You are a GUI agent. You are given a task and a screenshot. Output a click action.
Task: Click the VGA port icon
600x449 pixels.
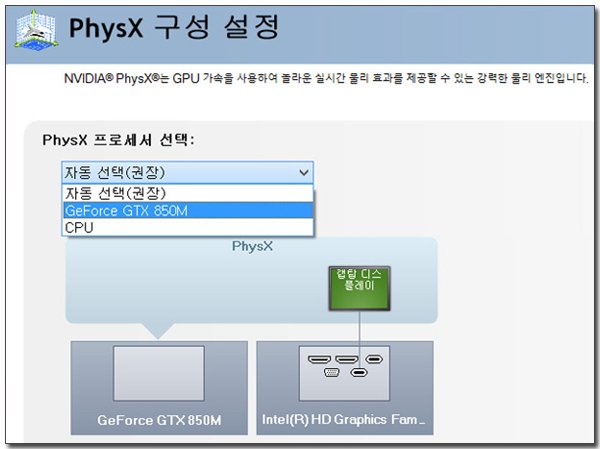coord(333,373)
